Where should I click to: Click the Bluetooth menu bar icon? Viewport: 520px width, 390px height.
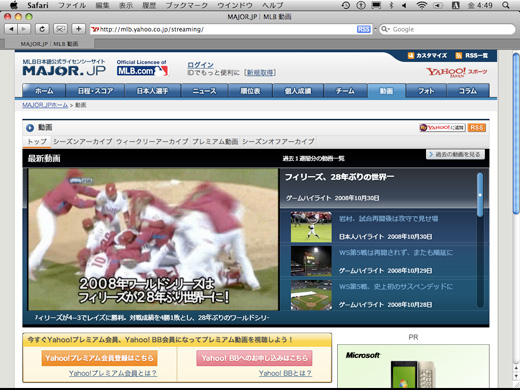[391, 5]
